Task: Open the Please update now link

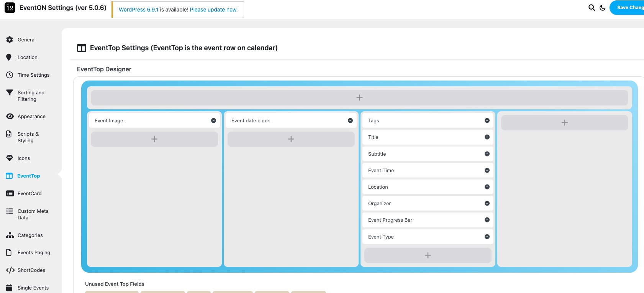Action: click(x=213, y=10)
